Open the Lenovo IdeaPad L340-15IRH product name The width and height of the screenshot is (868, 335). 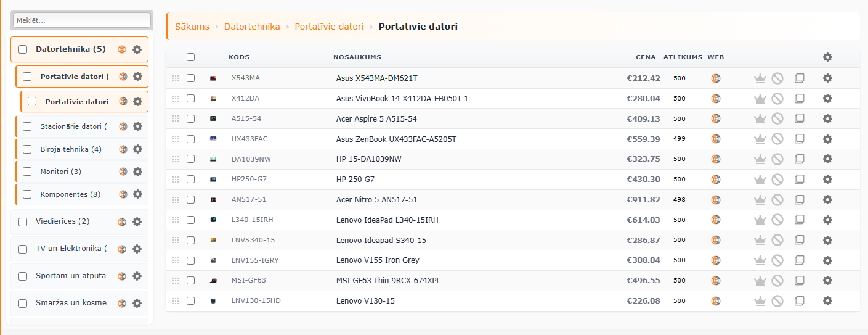click(387, 220)
